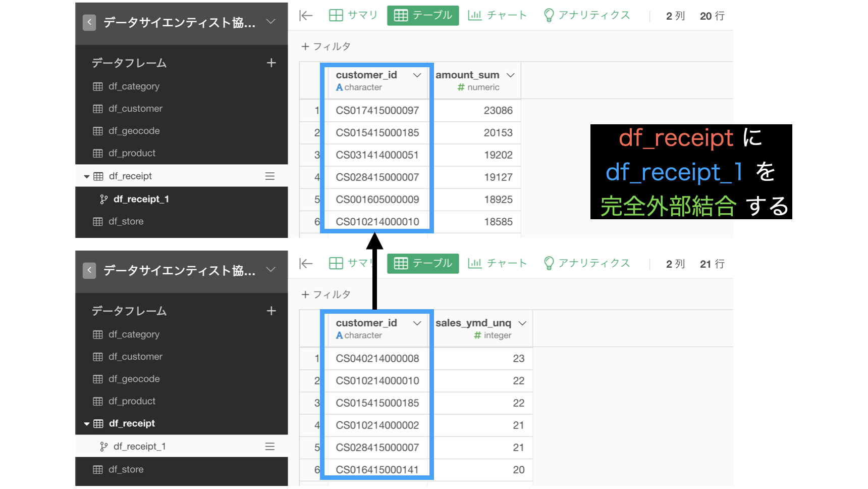The width and height of the screenshot is (868, 489).
Task: Switch to テーブル tab in upper view
Action: [423, 16]
